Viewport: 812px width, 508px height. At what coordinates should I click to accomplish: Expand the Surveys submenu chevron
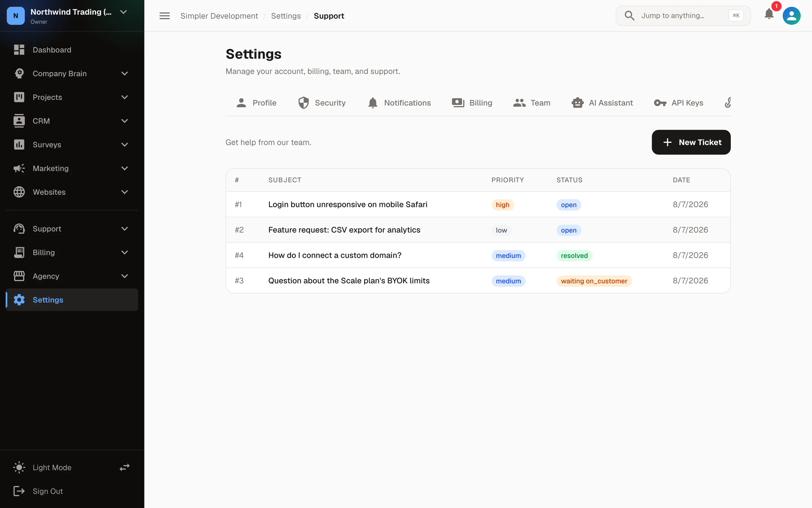(x=125, y=144)
